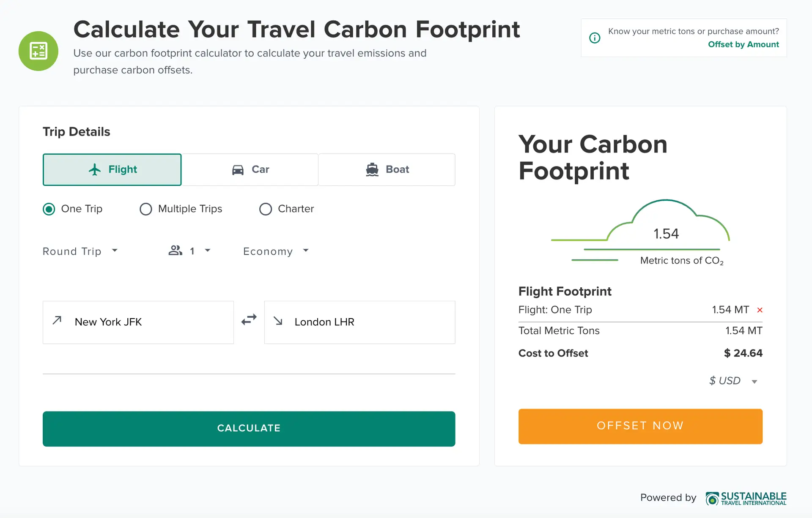Click the info circle icon
812x518 pixels.
[x=595, y=38]
